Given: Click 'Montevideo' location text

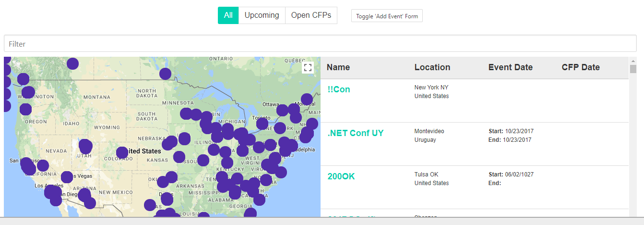Looking at the screenshot, I should (429, 131).
